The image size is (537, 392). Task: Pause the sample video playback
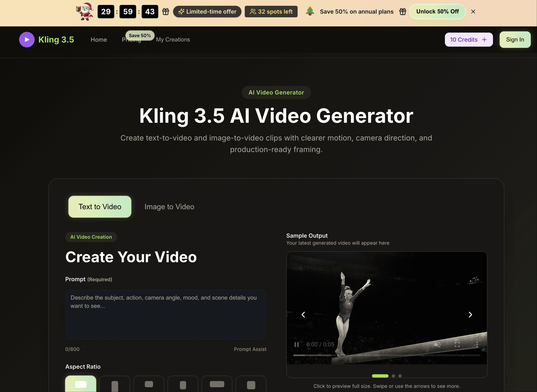click(296, 345)
